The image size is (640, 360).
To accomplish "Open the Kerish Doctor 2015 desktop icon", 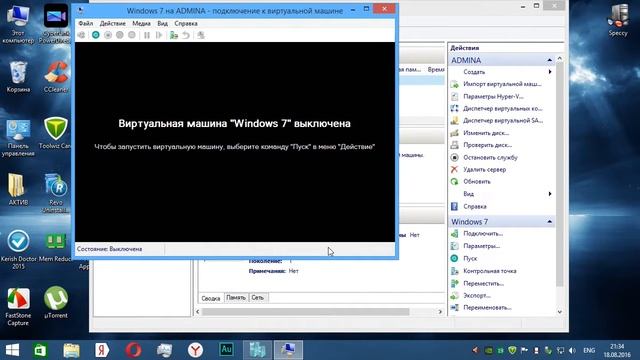I will pyautogui.click(x=18, y=250).
